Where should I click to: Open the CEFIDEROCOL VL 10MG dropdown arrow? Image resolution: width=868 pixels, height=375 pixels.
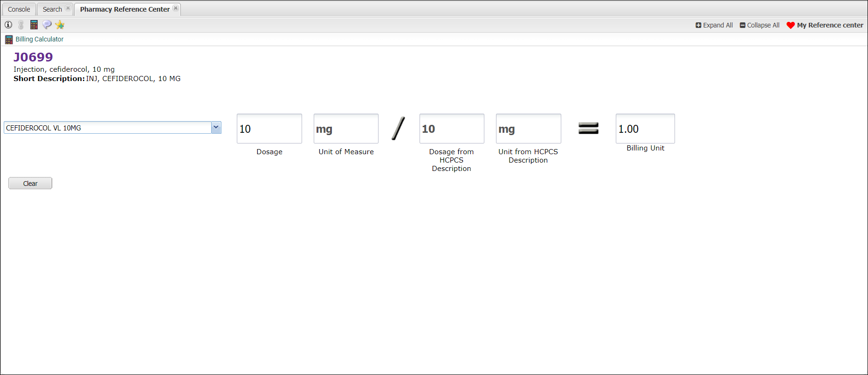click(216, 127)
